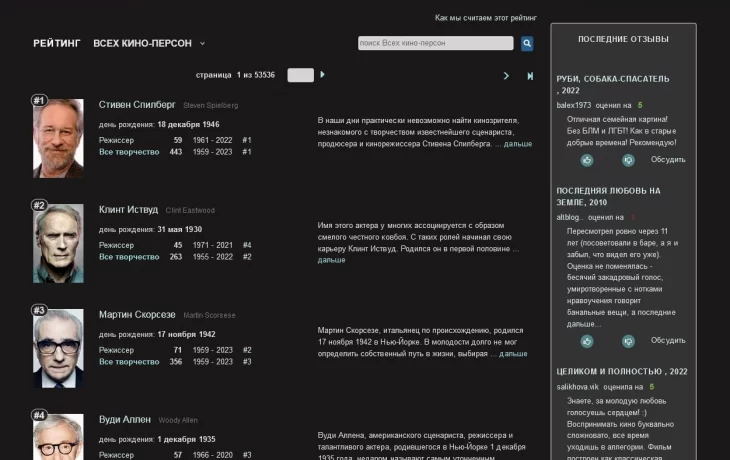The width and height of the screenshot is (730, 460).
Task: Click the page counter 1 из 53536
Action: [256, 75]
